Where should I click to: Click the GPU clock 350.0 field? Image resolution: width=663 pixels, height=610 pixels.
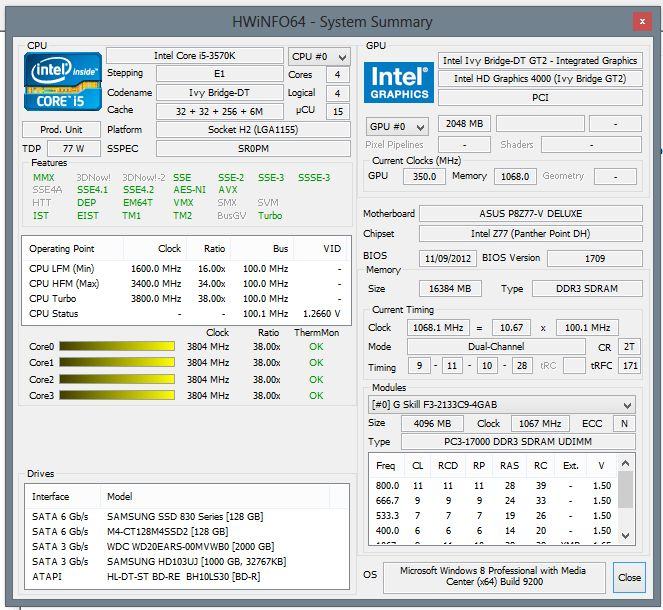424,176
